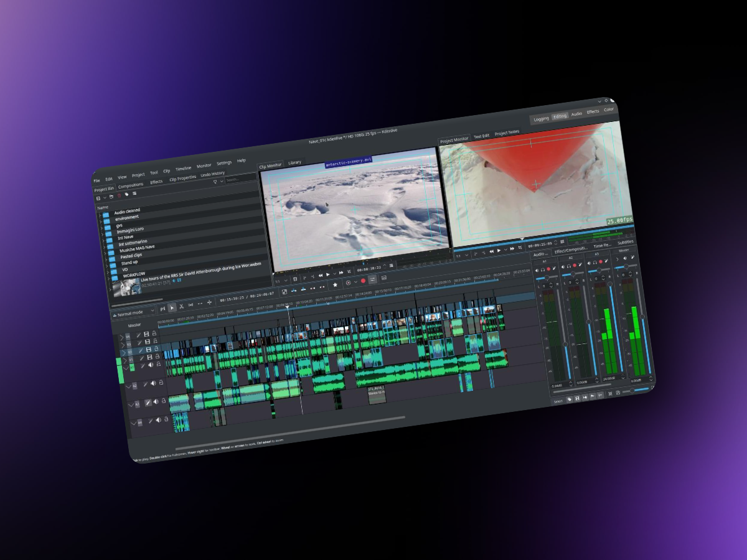The image size is (747, 560).
Task: Switch to the Library tab
Action: [294, 162]
